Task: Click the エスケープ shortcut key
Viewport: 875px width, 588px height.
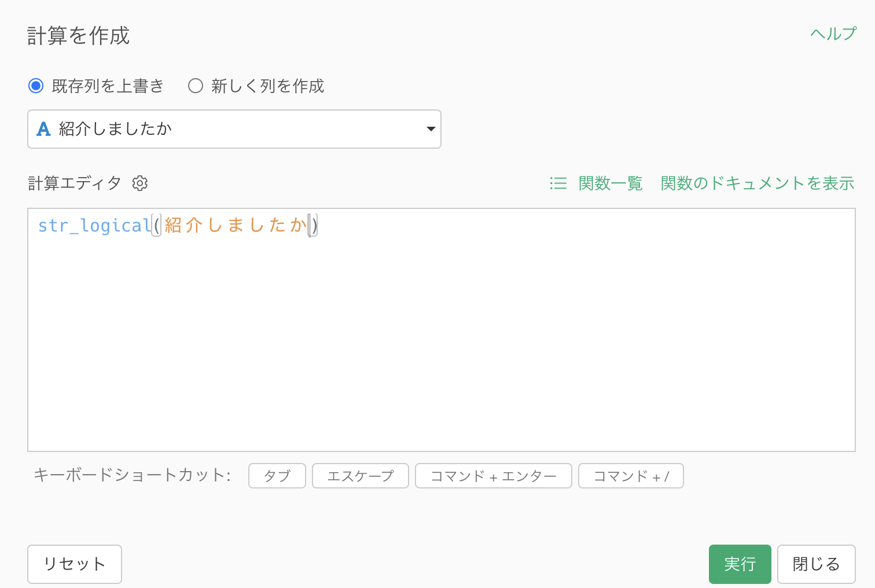Action: [361, 476]
